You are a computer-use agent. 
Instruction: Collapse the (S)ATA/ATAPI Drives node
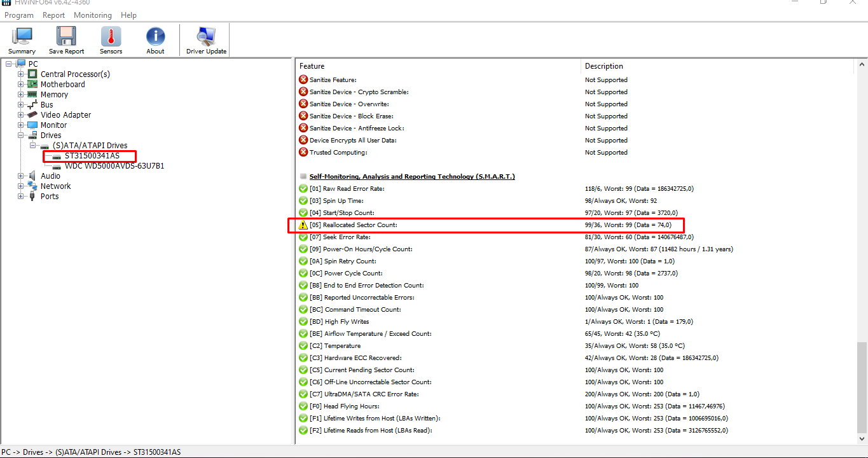33,145
